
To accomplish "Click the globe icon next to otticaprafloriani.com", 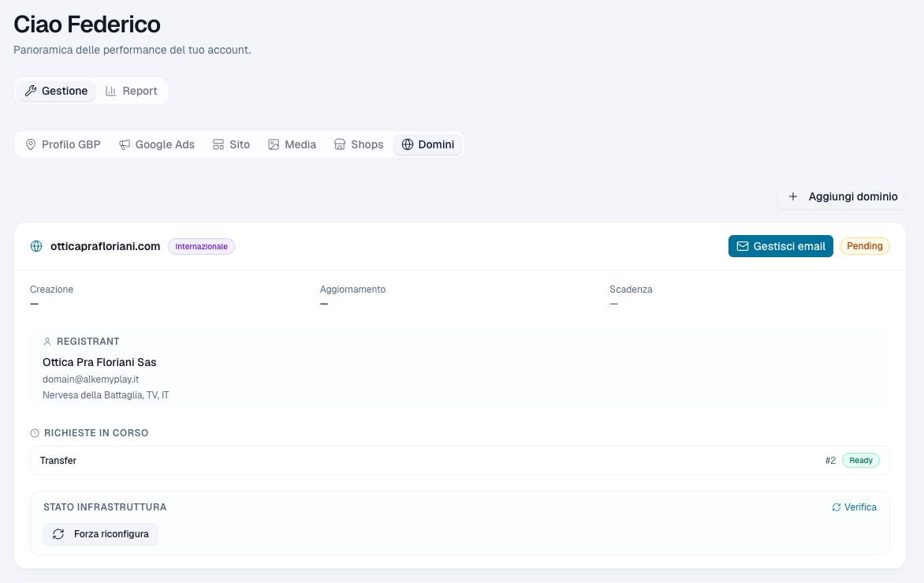I will (36, 246).
